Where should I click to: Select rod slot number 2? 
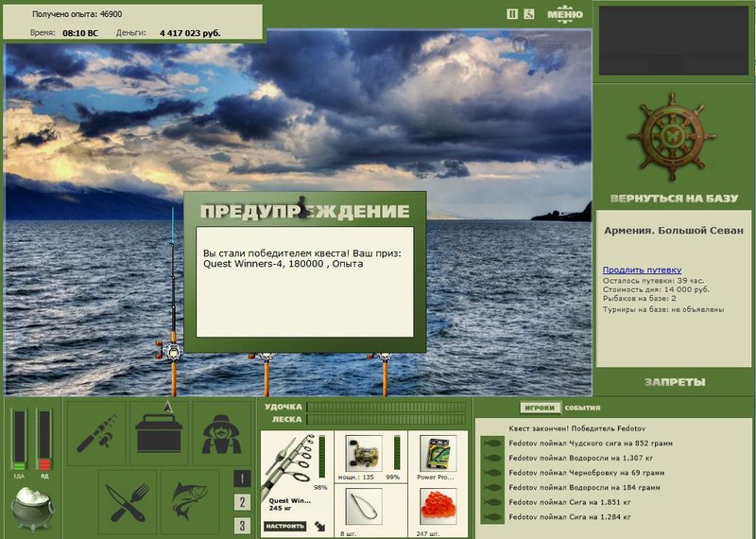[x=242, y=502]
